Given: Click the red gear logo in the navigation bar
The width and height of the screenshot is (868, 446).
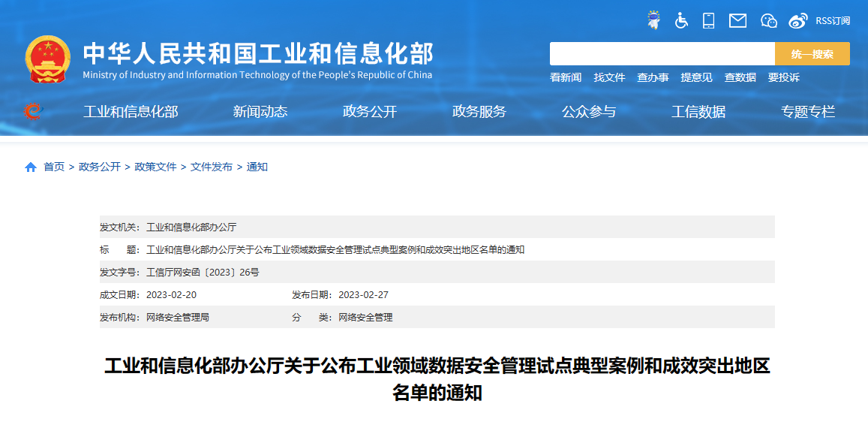Looking at the screenshot, I should [33, 111].
